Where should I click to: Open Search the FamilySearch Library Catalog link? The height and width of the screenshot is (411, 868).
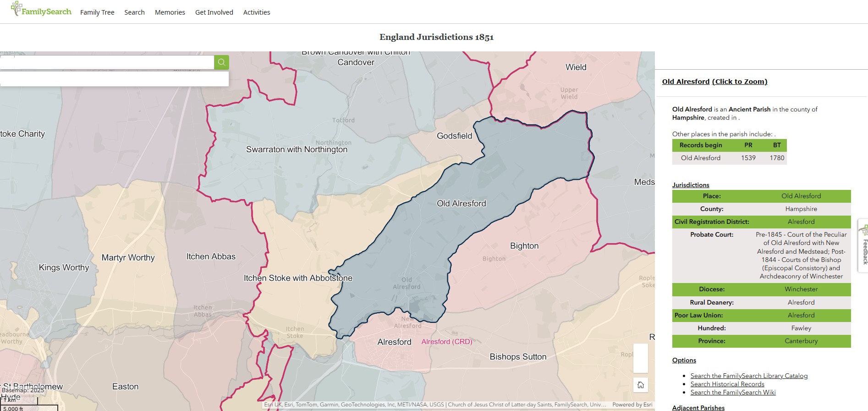tap(749, 376)
